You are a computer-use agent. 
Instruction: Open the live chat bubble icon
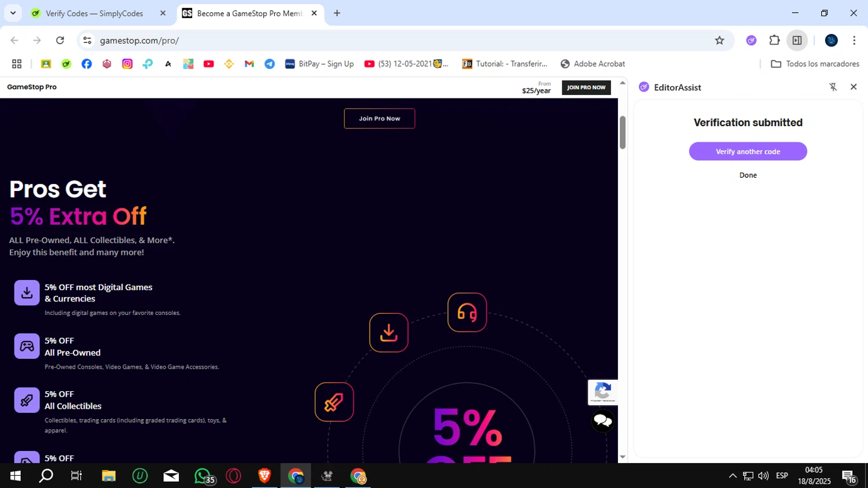(602, 421)
